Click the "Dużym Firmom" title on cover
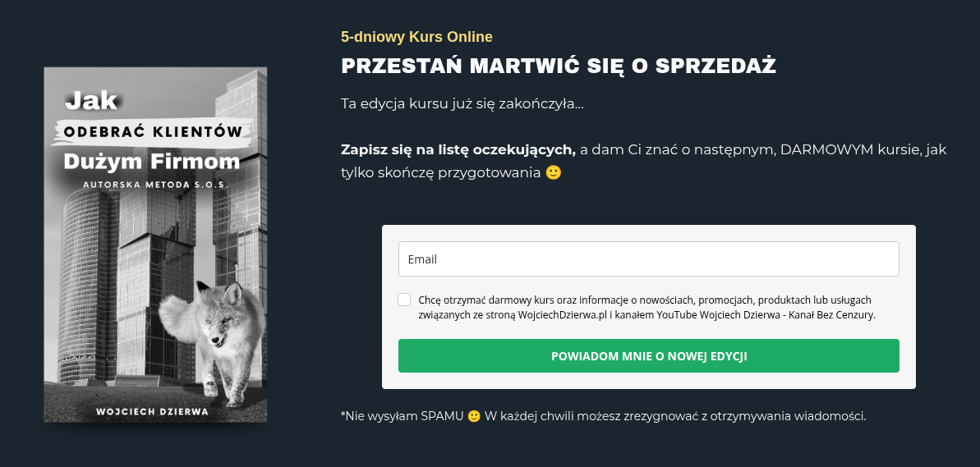This screenshot has height=467, width=980. tap(152, 160)
